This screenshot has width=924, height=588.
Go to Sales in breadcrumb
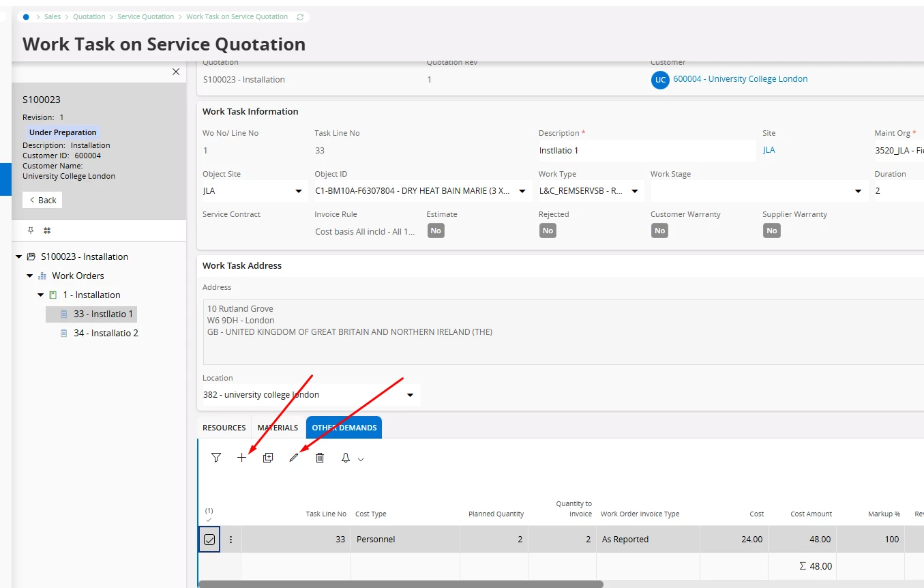tap(53, 16)
